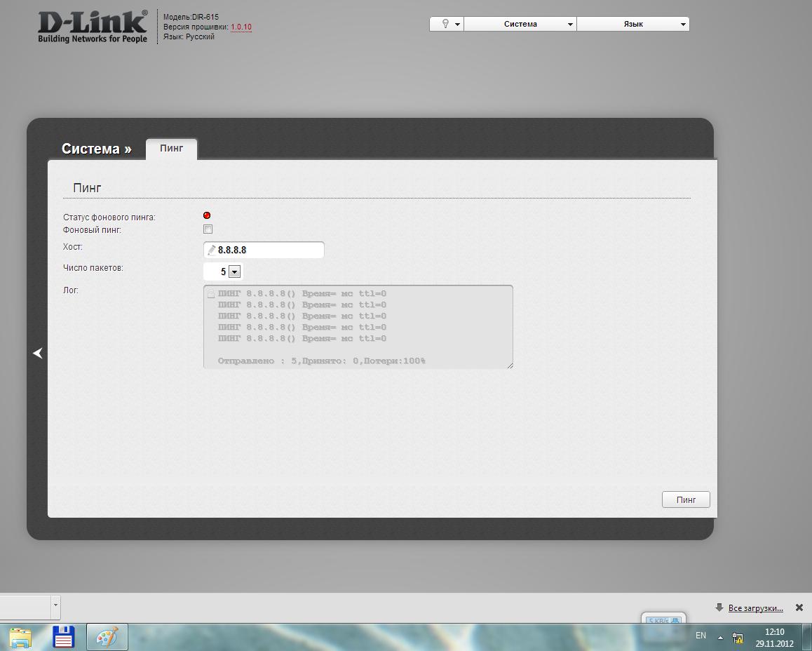Click the firmware version 1.0.10 link

[241, 27]
